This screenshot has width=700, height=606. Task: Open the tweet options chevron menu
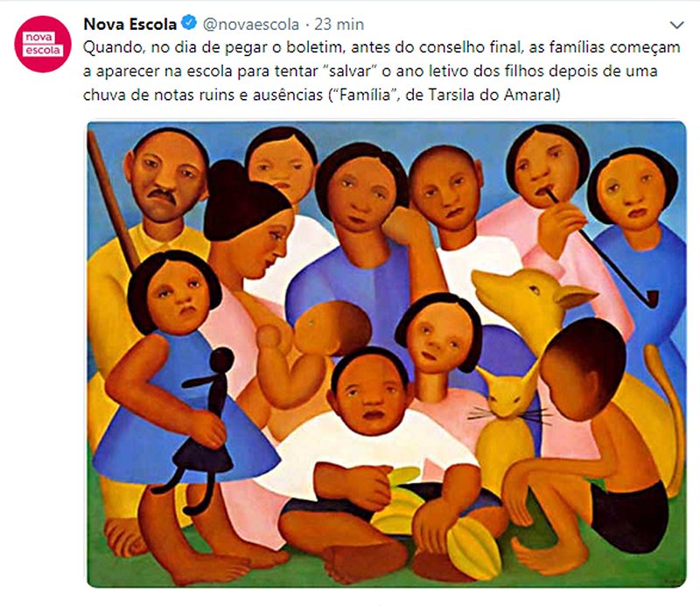[x=676, y=25]
